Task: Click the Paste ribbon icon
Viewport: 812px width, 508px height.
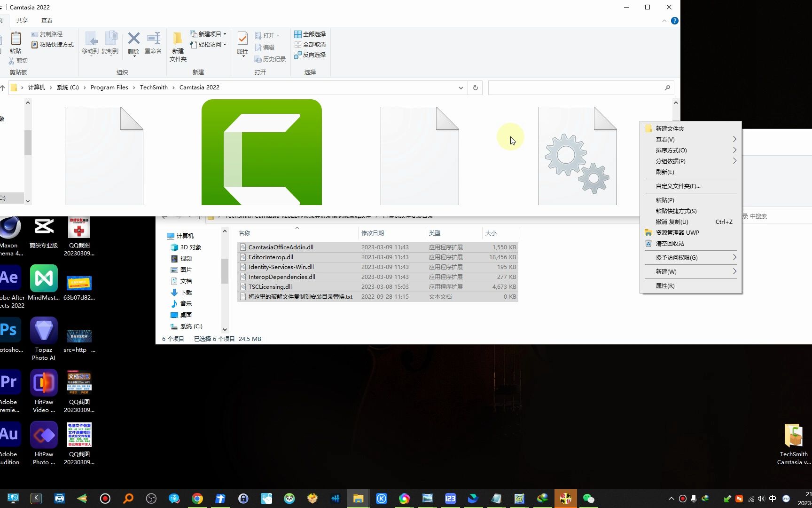Action: pos(16,42)
